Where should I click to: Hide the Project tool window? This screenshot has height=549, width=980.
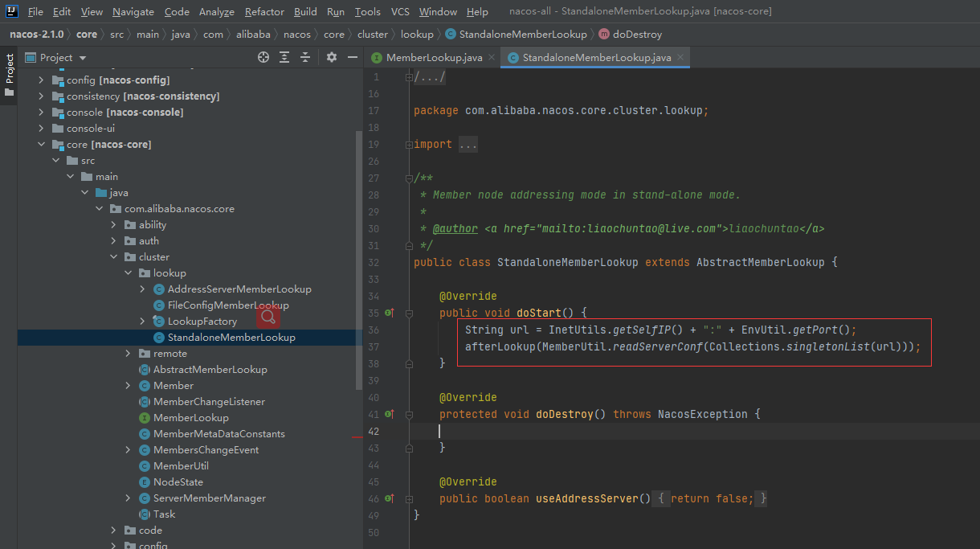(x=353, y=57)
